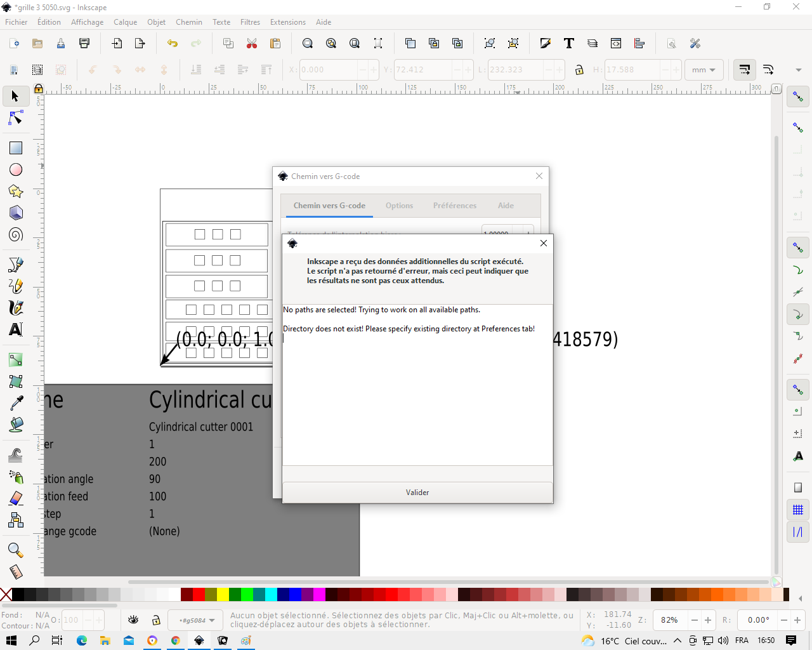Open the palette menu arrow

click(801, 598)
